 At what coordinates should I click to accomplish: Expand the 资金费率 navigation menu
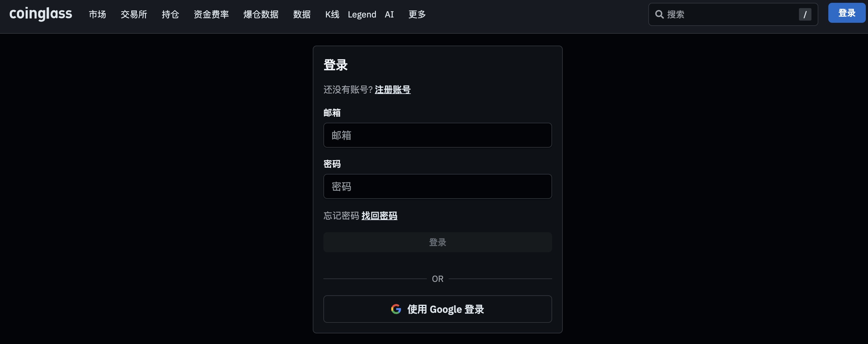tap(211, 14)
